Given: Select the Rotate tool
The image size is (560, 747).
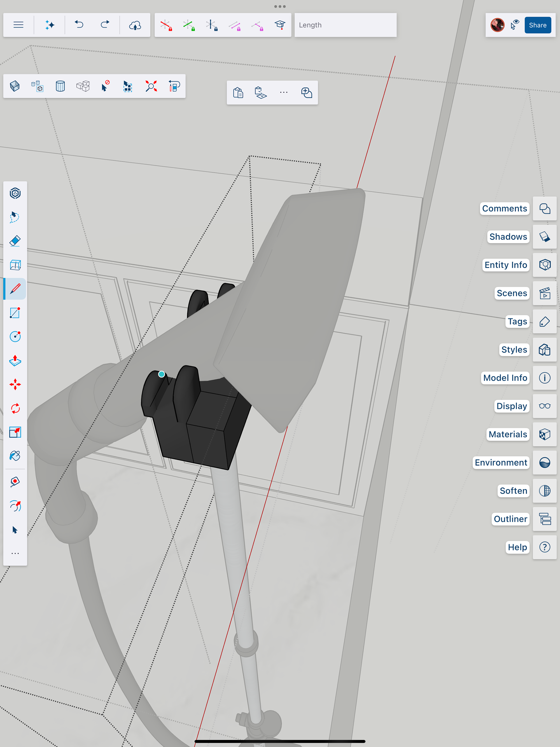Looking at the screenshot, I should 15,408.
